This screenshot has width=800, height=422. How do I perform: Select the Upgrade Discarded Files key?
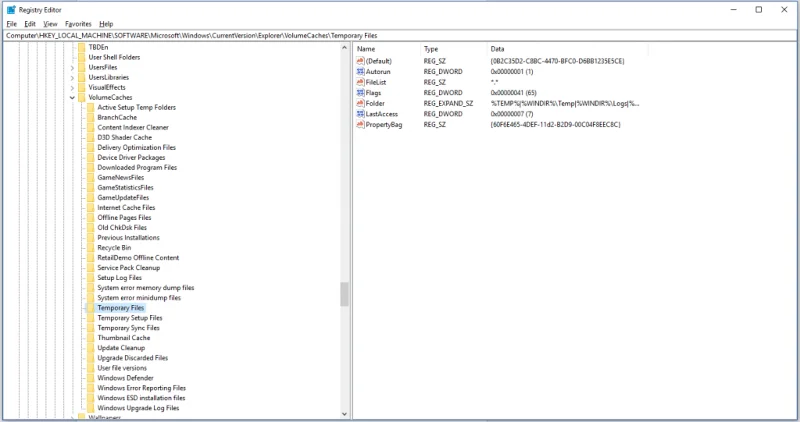click(132, 358)
